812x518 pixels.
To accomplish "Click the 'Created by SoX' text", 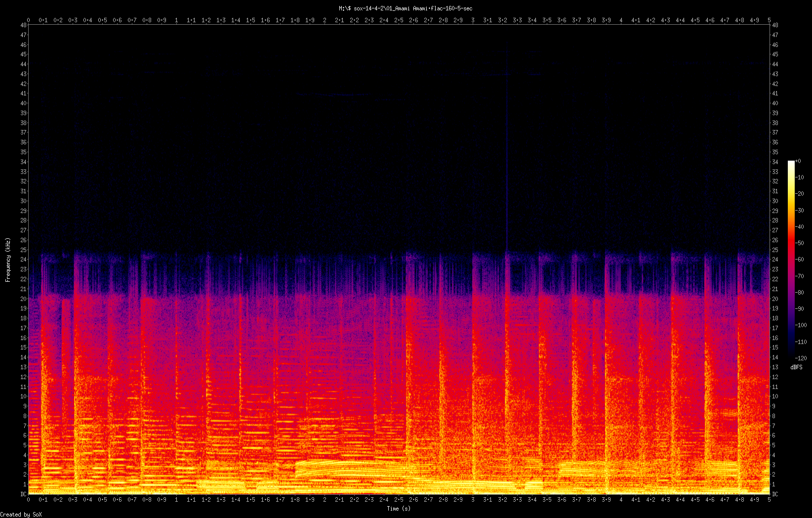I will 21,515.
